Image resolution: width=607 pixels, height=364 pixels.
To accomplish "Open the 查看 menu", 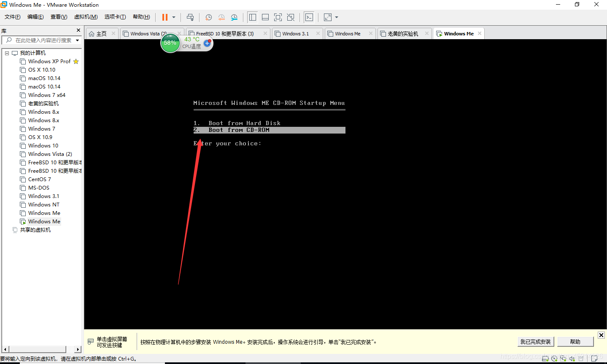I will (x=59, y=17).
